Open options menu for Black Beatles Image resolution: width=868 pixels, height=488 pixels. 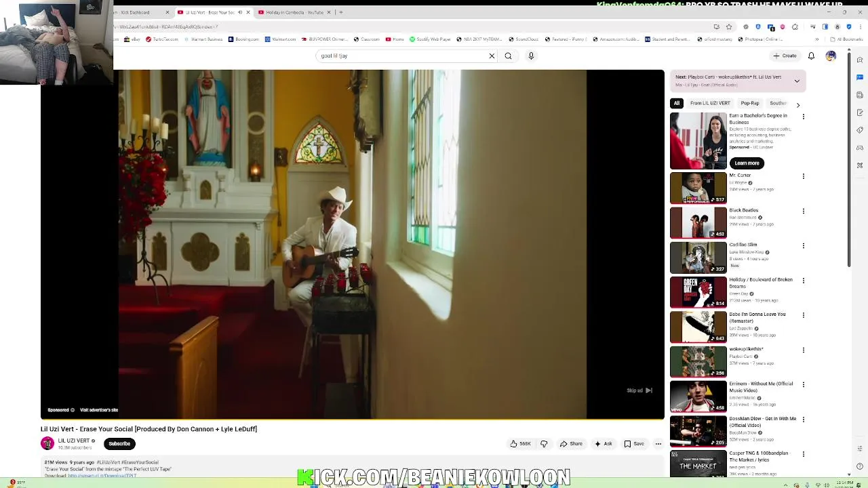[804, 211]
